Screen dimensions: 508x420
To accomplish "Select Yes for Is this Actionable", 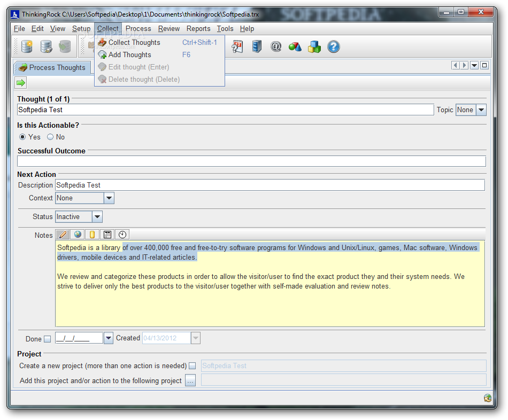I will 22,137.
